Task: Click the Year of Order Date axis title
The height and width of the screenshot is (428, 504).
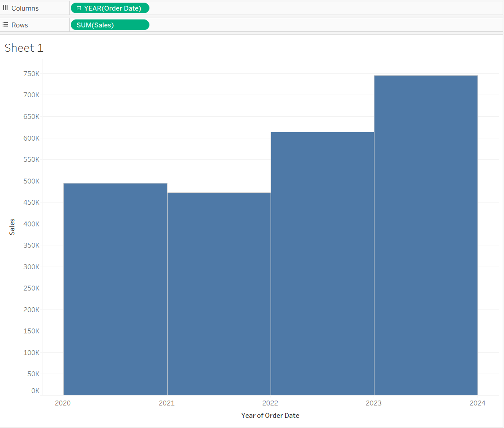Action: coord(270,416)
